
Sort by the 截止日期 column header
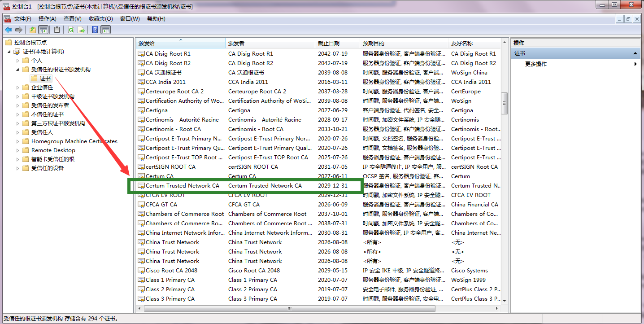coord(338,44)
